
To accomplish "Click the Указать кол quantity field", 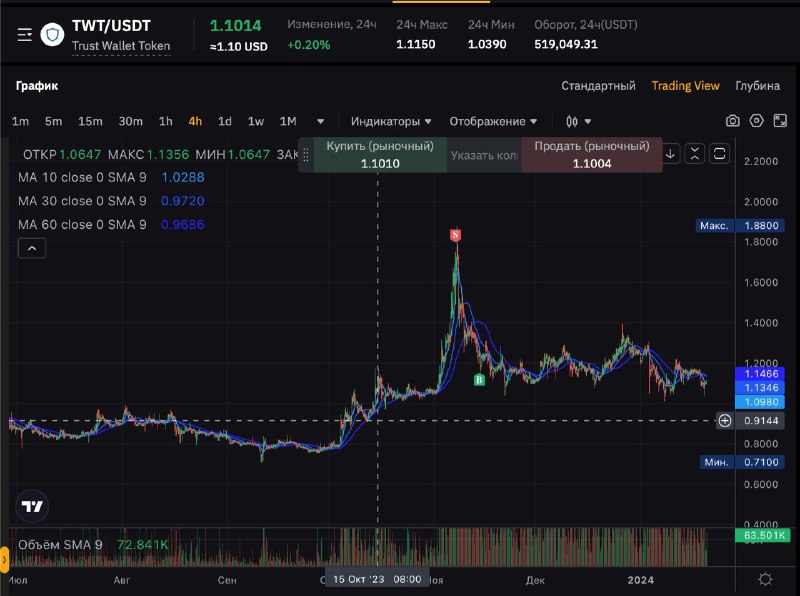I will pyautogui.click(x=484, y=155).
